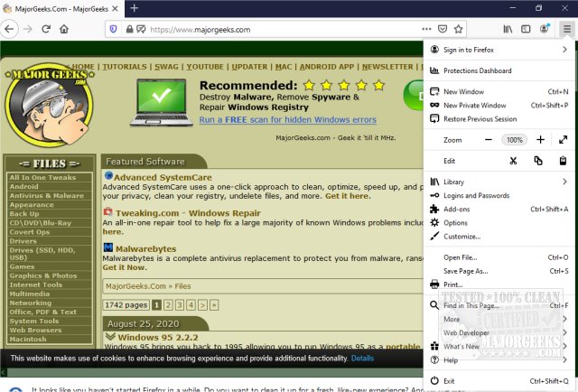578x392 pixels.
Task: Open a new browser tab
Action: point(135,8)
